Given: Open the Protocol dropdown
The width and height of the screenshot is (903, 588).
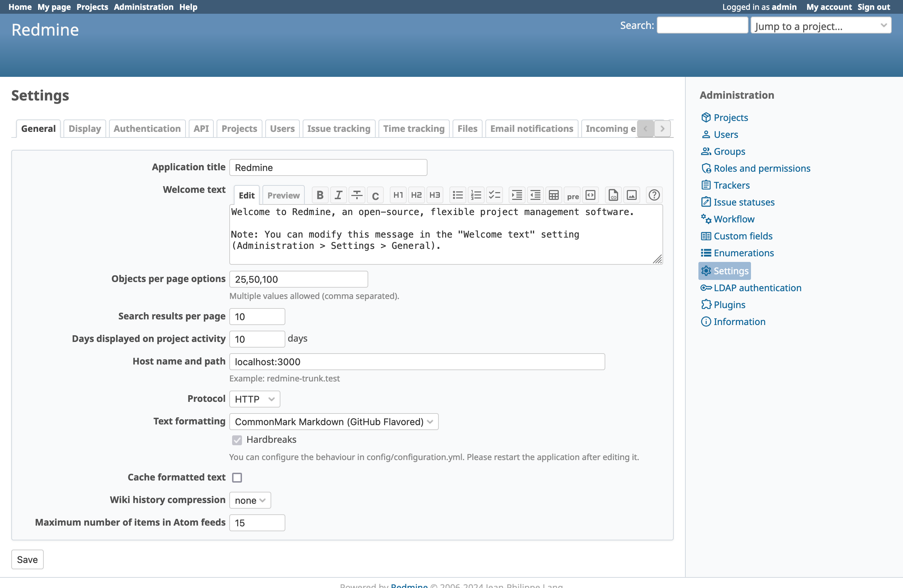Looking at the screenshot, I should click(255, 399).
